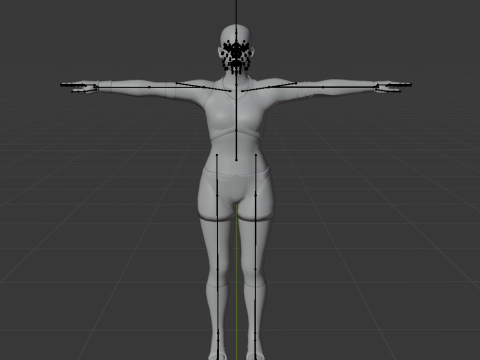Select the angled clavicle bone on screen-left shoulder
480x360 pixels.
pyautogui.click(x=203, y=87)
